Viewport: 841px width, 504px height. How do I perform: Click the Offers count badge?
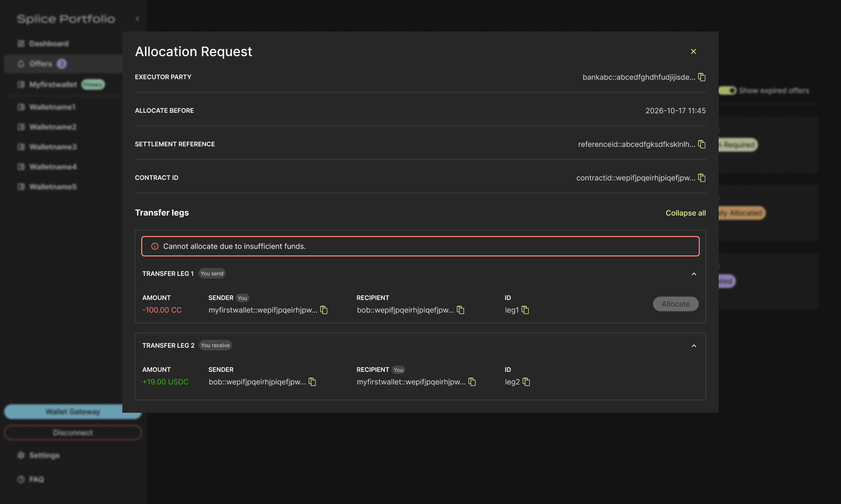click(x=62, y=63)
